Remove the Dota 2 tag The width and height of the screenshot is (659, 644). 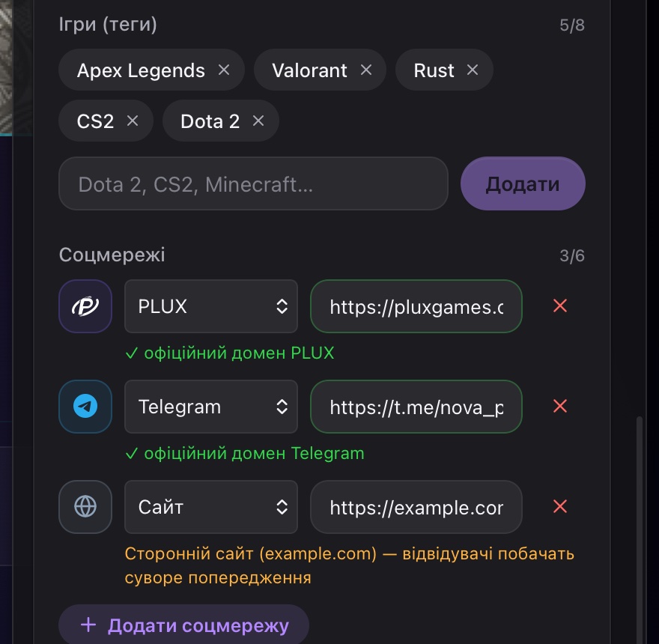point(258,121)
